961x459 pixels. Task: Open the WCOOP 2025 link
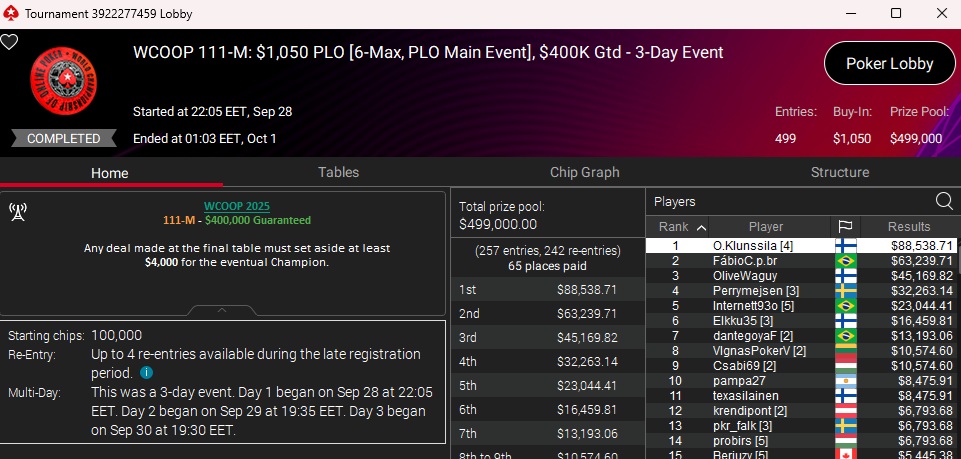(237, 205)
